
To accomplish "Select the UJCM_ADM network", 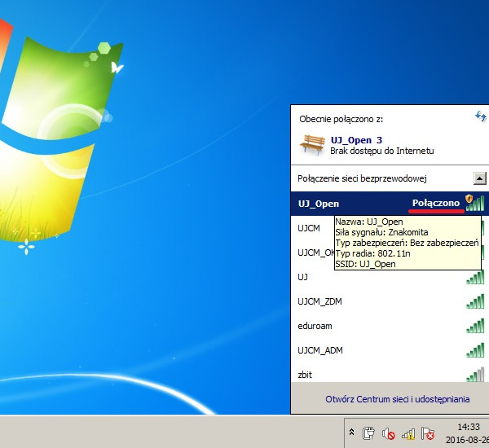I will (321, 350).
